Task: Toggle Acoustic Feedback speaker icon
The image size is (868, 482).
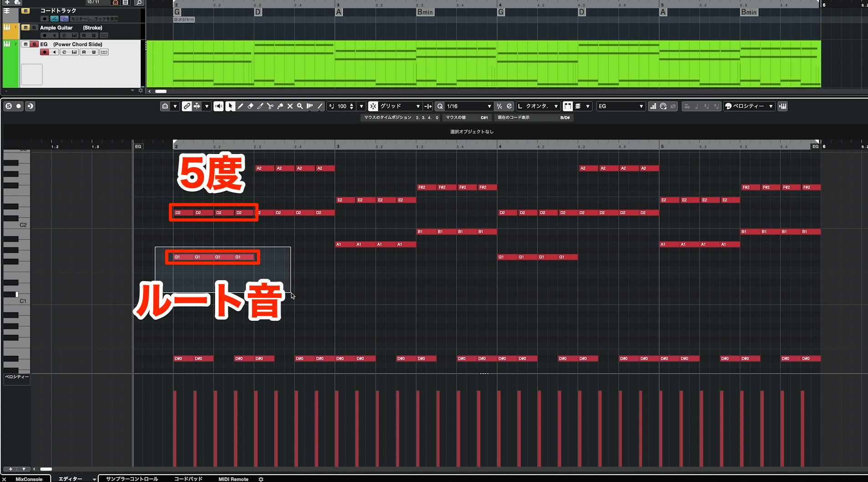Action: tap(219, 106)
